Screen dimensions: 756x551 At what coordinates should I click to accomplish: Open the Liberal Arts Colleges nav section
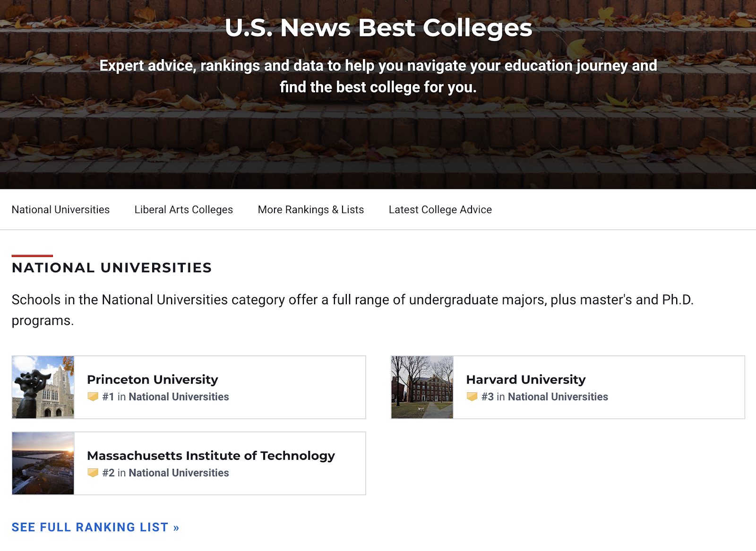183,209
